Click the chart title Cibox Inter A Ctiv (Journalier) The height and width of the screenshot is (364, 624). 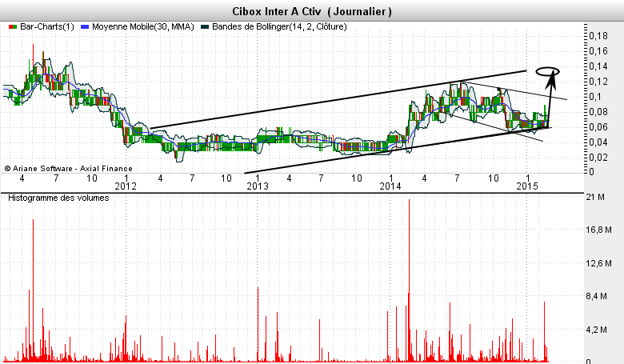click(312, 11)
